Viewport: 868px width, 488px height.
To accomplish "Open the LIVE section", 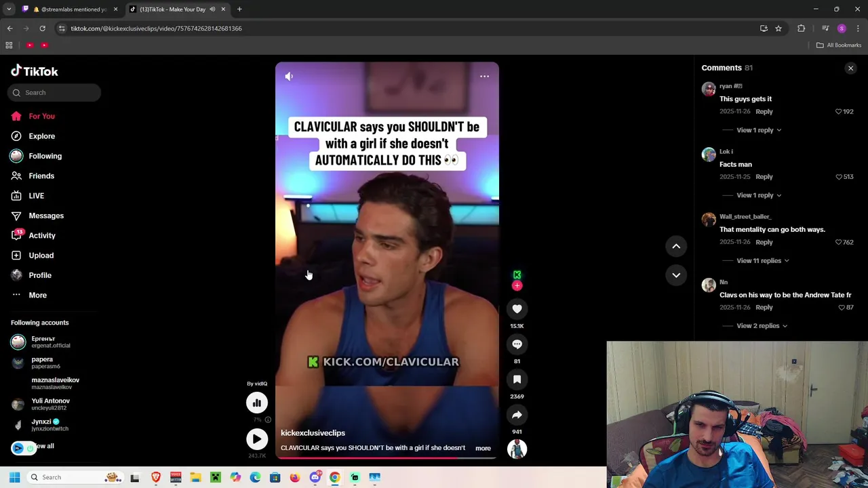I will click(x=37, y=196).
